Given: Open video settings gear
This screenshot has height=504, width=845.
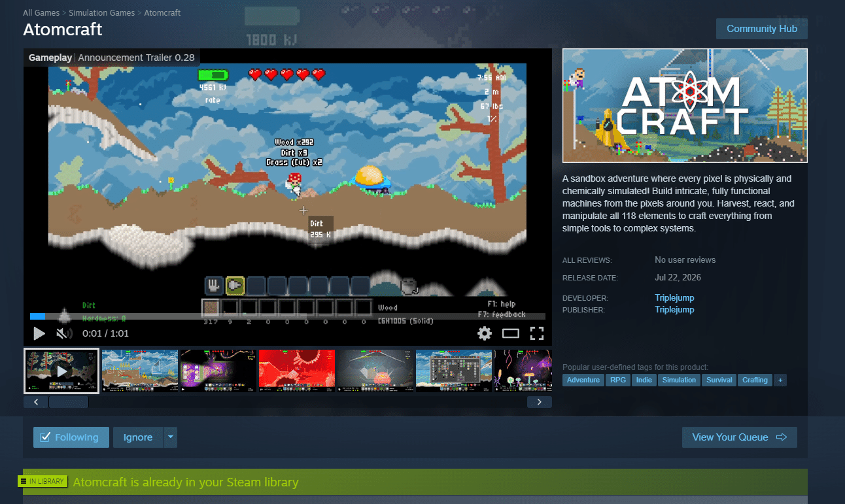Looking at the screenshot, I should [x=485, y=333].
